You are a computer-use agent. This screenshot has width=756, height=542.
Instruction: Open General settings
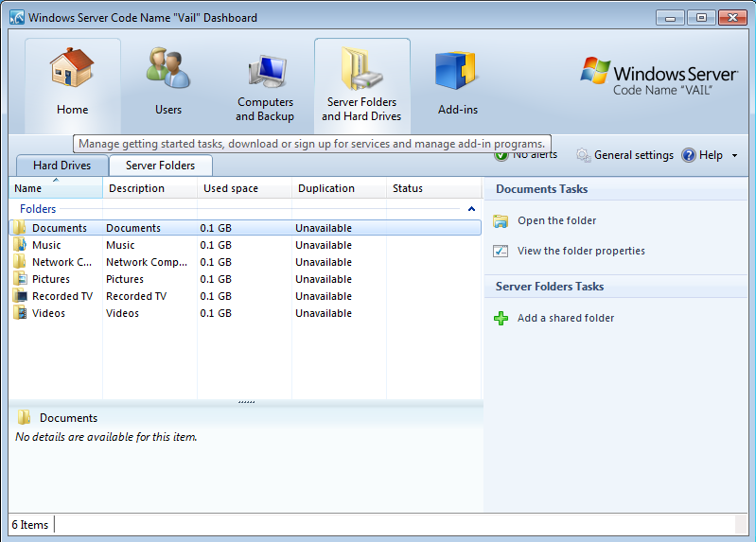pyautogui.click(x=634, y=155)
